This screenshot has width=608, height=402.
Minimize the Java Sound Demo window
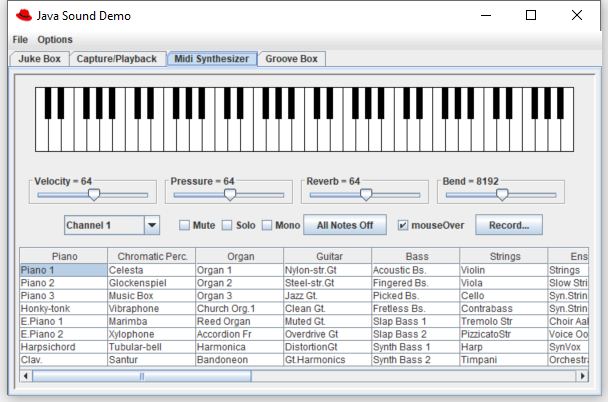[485, 16]
